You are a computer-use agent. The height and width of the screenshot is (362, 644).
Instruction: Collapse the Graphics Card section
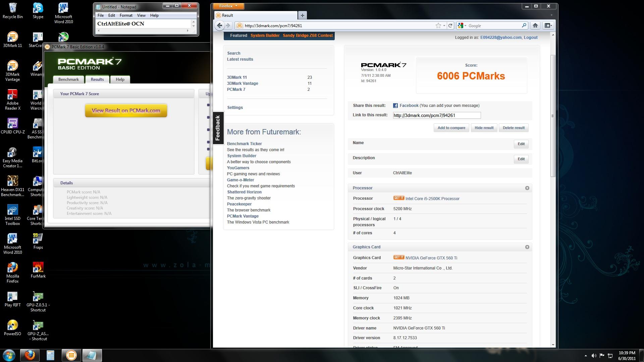point(527,247)
